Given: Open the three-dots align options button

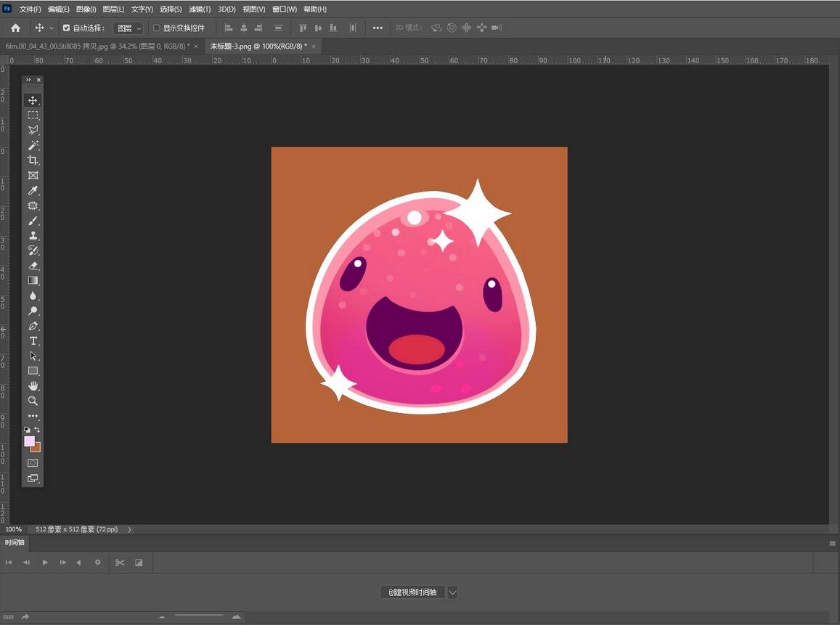Looking at the screenshot, I should 378,28.
